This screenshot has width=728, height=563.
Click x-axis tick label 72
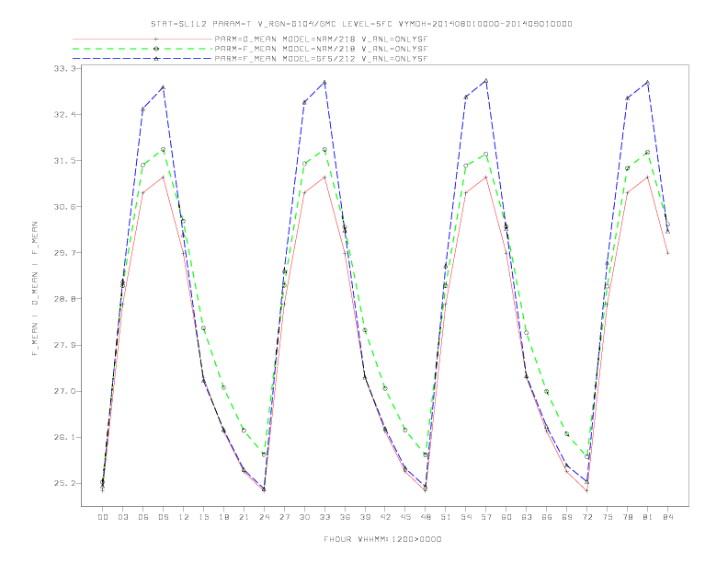(586, 517)
